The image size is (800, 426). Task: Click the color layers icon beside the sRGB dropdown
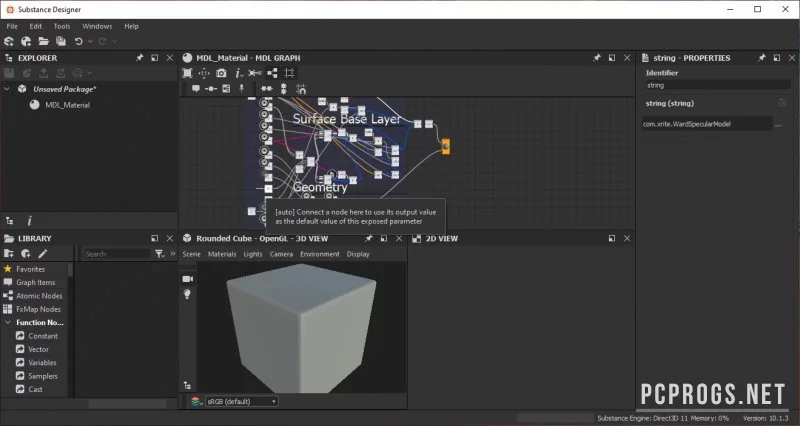(196, 402)
